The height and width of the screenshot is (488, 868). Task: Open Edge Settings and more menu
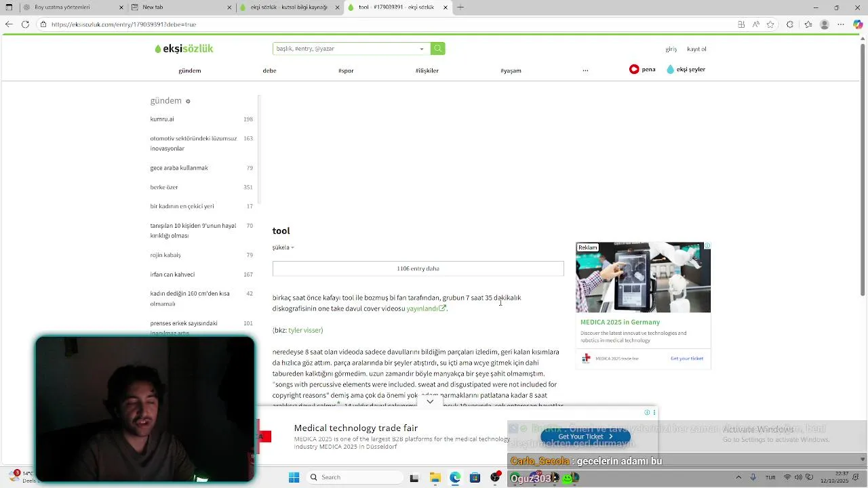[x=842, y=24]
